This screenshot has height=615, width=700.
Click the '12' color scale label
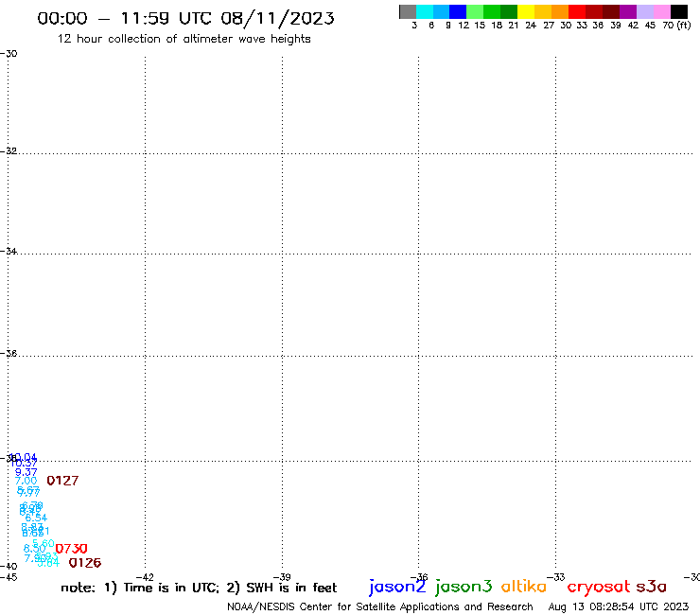point(464,26)
